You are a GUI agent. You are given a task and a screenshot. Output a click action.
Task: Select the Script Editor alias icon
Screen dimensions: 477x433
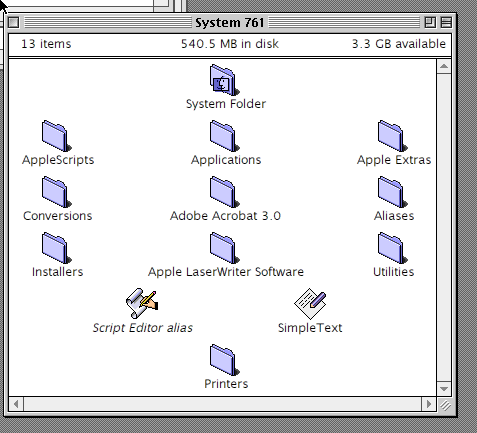point(142,303)
